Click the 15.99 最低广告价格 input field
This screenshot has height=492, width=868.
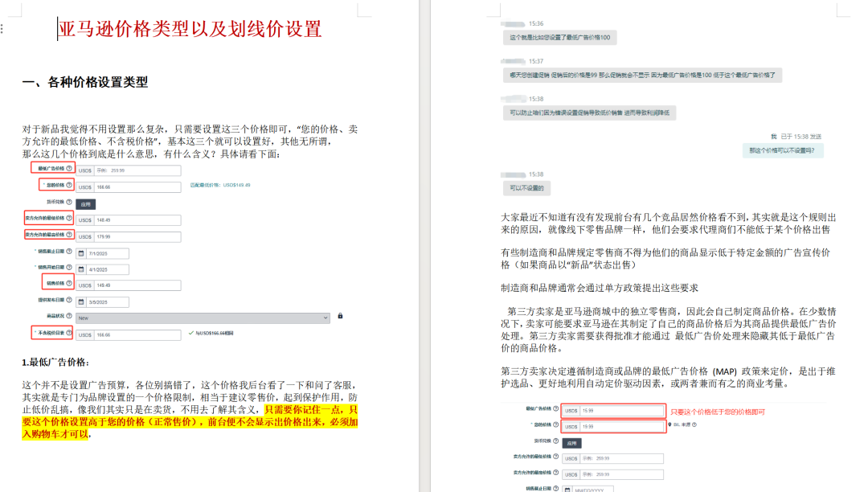pyautogui.click(x=613, y=411)
